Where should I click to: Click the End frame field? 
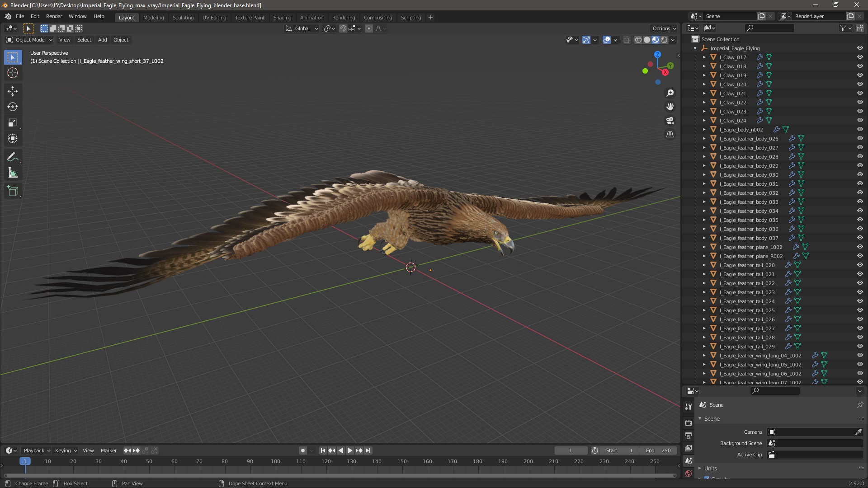click(658, 450)
